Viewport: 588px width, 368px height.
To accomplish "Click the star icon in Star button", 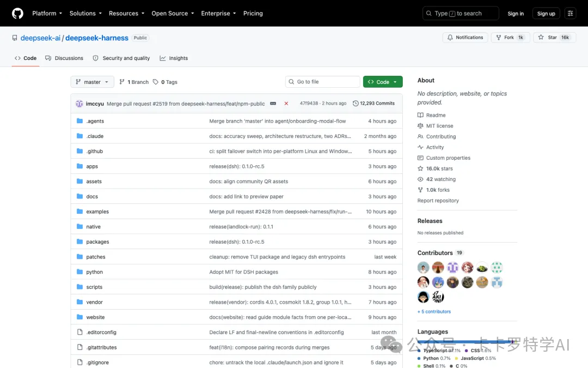I will pos(541,37).
